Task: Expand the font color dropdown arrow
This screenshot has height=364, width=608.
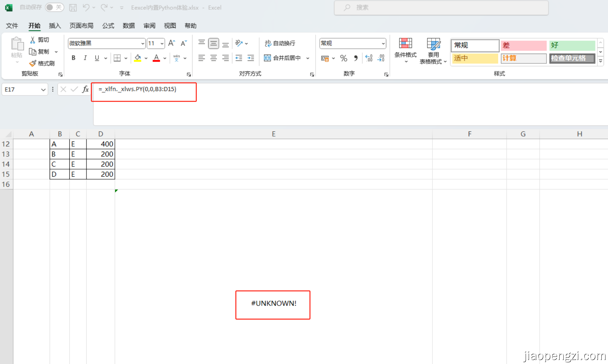Action: click(165, 58)
